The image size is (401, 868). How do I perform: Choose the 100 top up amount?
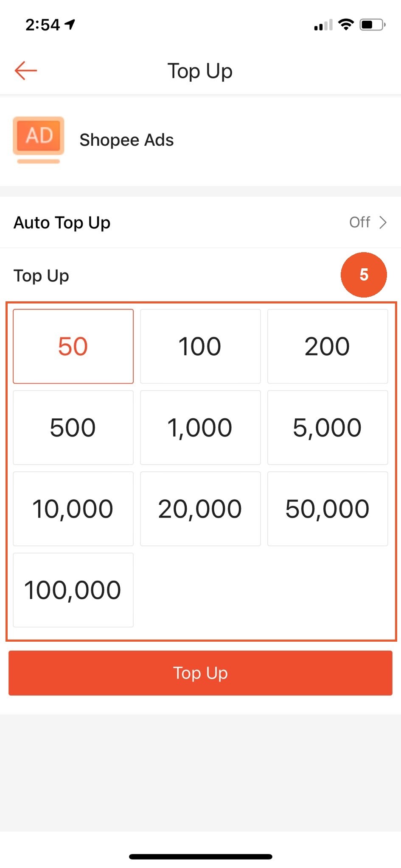(200, 346)
